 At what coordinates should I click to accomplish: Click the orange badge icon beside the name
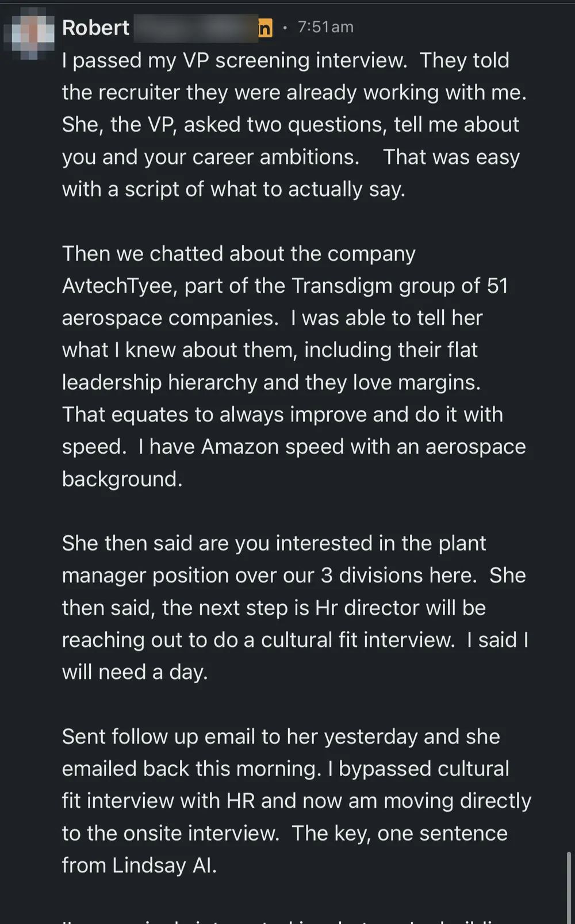265,28
